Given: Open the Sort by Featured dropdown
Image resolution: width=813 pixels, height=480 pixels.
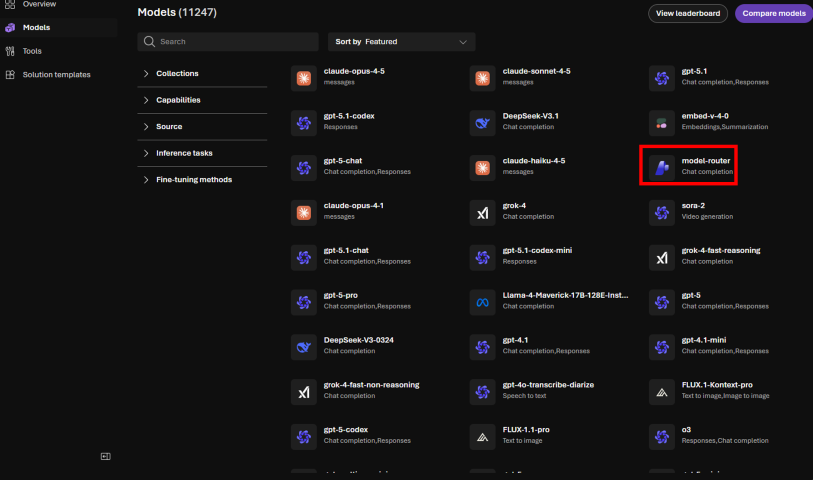Looking at the screenshot, I should (x=401, y=42).
